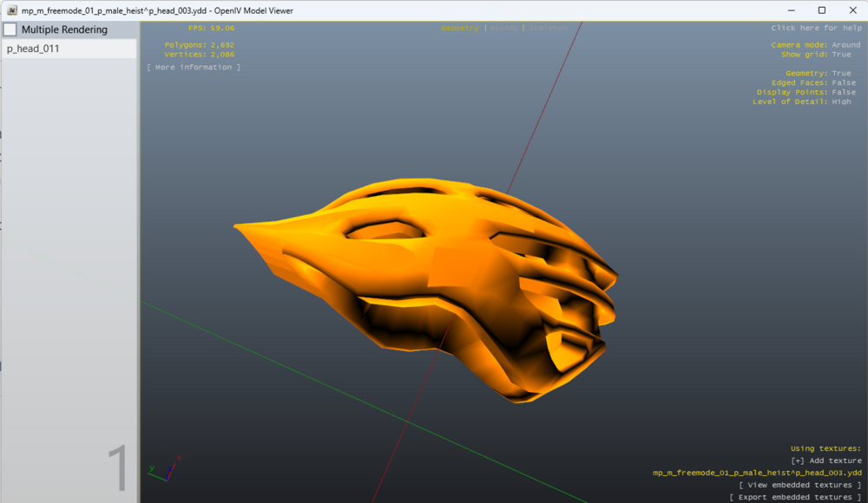The height and width of the screenshot is (503, 868).
Task: Open View embedded textures
Action: click(x=800, y=485)
